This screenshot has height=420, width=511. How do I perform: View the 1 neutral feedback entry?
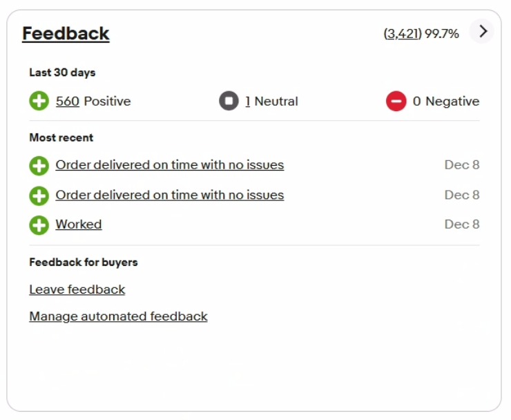[x=247, y=102]
